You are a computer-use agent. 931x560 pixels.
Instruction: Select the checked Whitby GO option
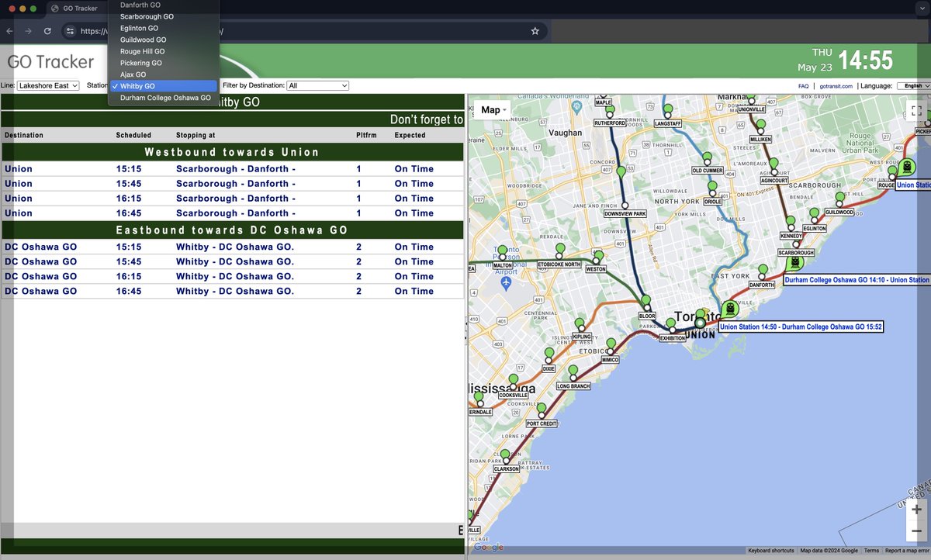click(x=163, y=86)
